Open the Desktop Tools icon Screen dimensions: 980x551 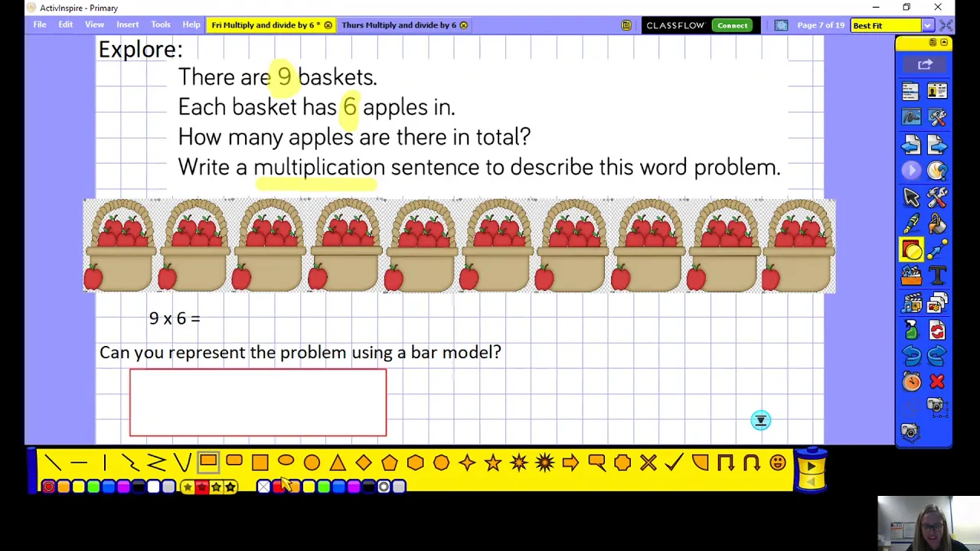[x=937, y=117]
